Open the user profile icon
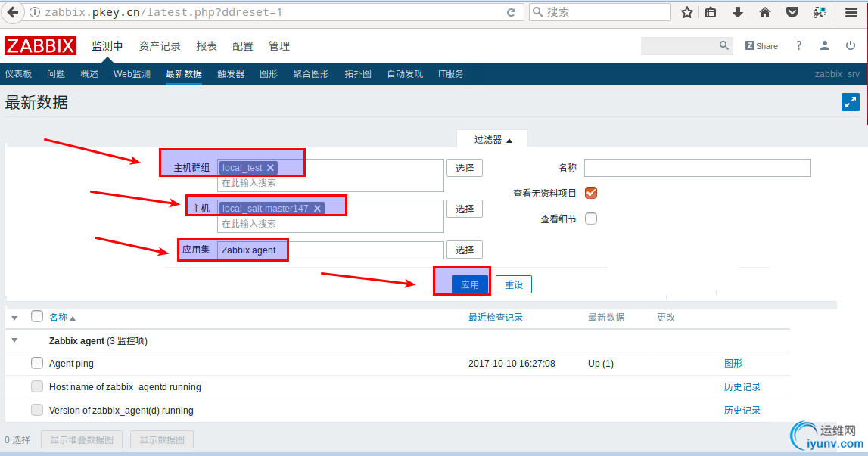Viewport: 868px width, 456px height. [824, 46]
